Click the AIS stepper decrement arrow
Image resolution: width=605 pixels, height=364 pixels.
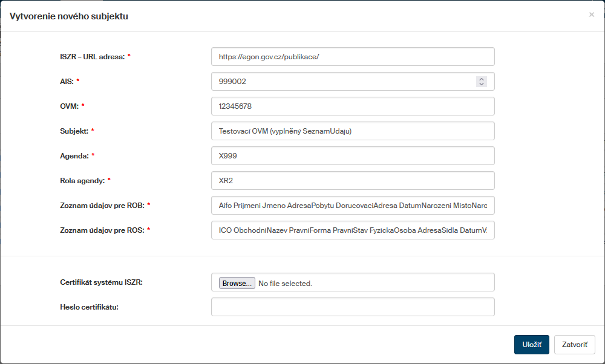(x=482, y=83)
